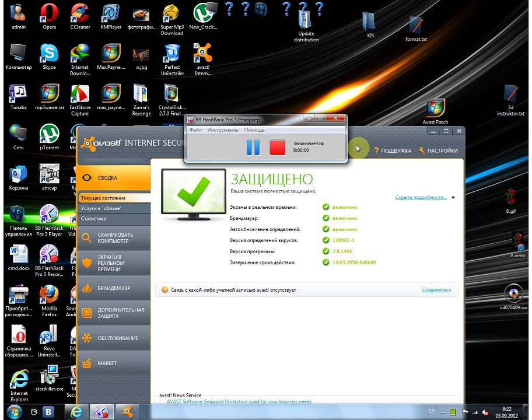
Task: Open ДОПОЛНИТЕЛЬНАЯ ЗАЩИТА section
Action: 113,313
